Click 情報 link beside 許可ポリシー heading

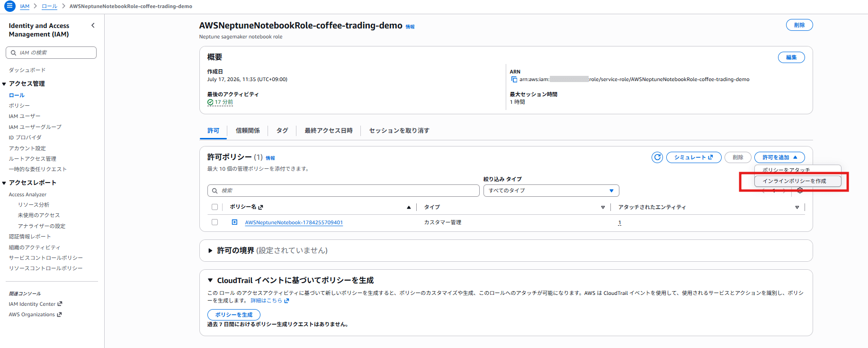click(270, 158)
